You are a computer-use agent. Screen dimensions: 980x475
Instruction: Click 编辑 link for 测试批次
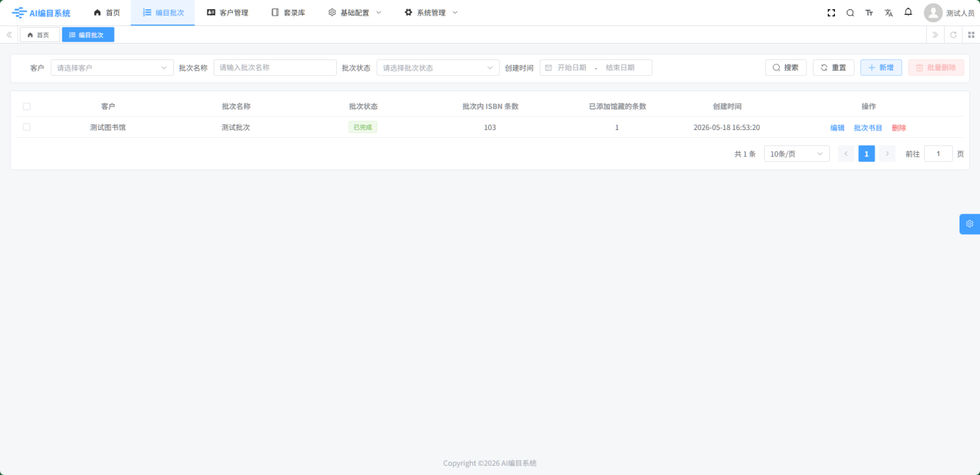pyautogui.click(x=837, y=128)
